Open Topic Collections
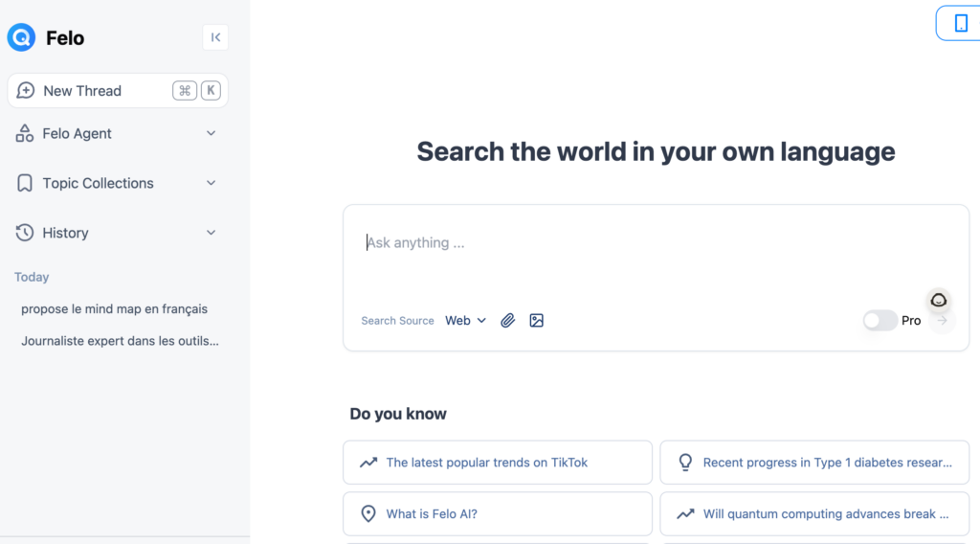980x544 pixels. pos(118,183)
